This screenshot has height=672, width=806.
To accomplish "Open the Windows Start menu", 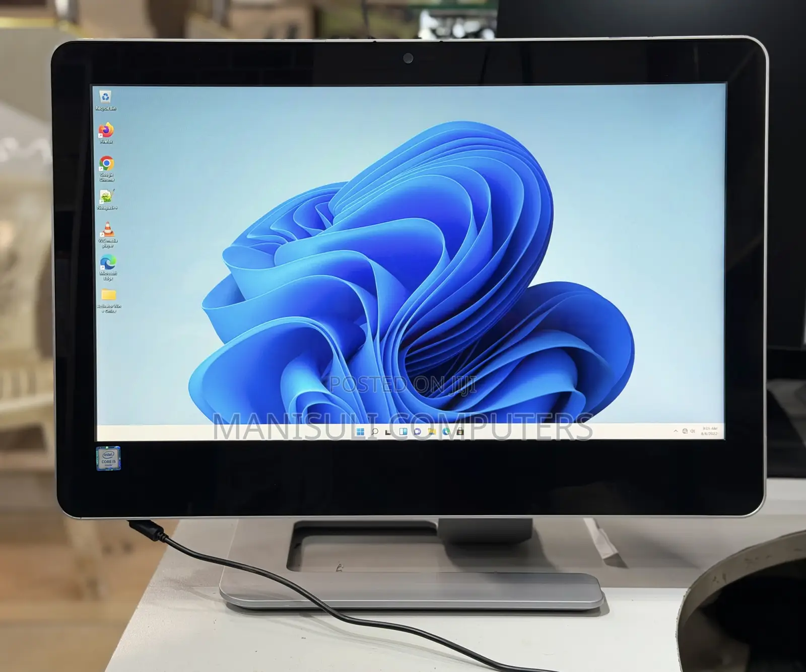I will pos(360,432).
